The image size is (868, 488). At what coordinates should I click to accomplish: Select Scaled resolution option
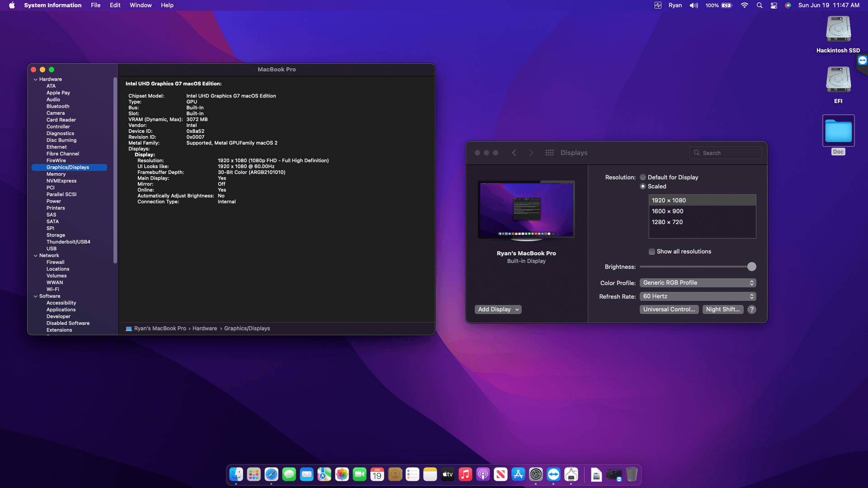643,186
